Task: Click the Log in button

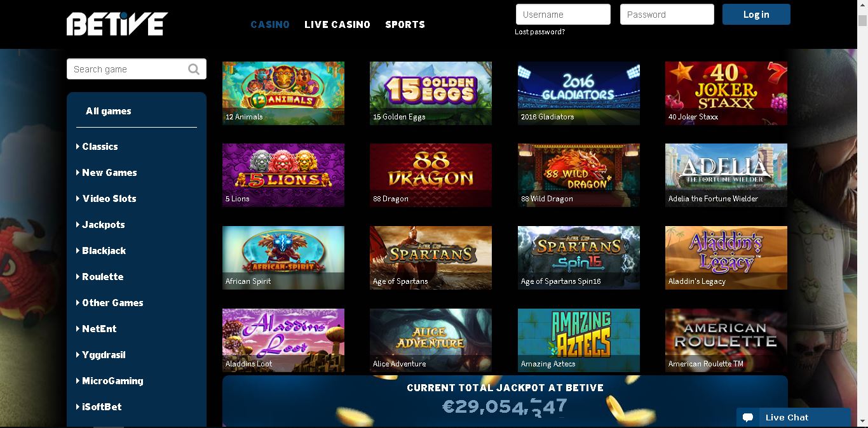Action: pos(756,14)
